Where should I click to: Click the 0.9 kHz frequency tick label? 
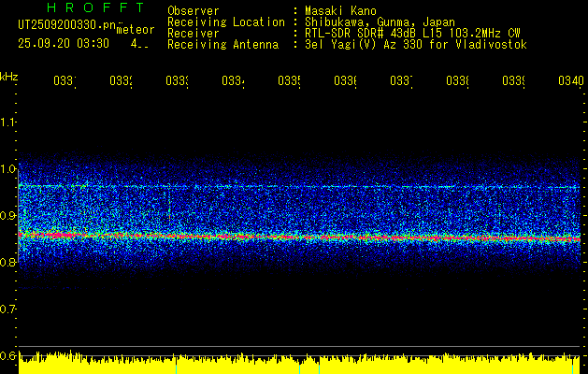8,216
